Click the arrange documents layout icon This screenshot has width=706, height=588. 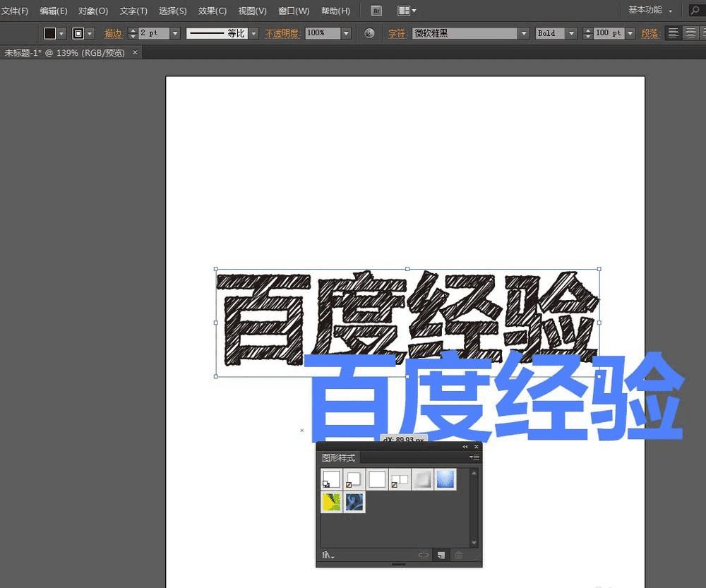pos(406,11)
